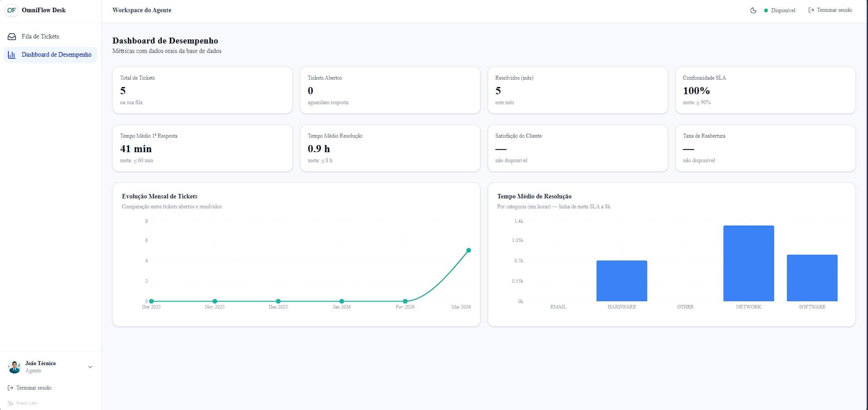Click the Fev 2026 point on line chart
The height and width of the screenshot is (410, 868).
click(405, 301)
